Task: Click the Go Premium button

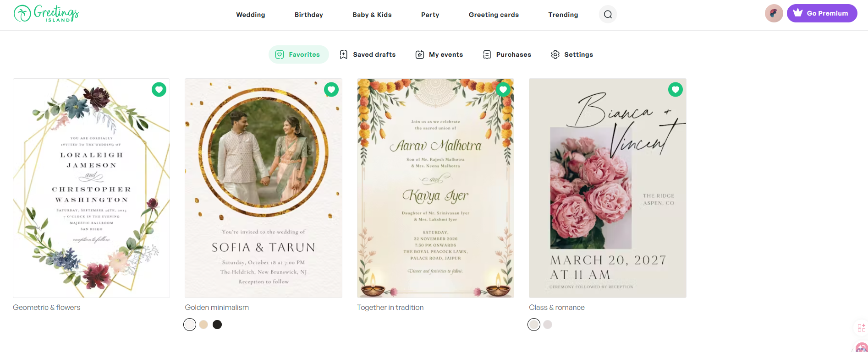Action: [822, 13]
